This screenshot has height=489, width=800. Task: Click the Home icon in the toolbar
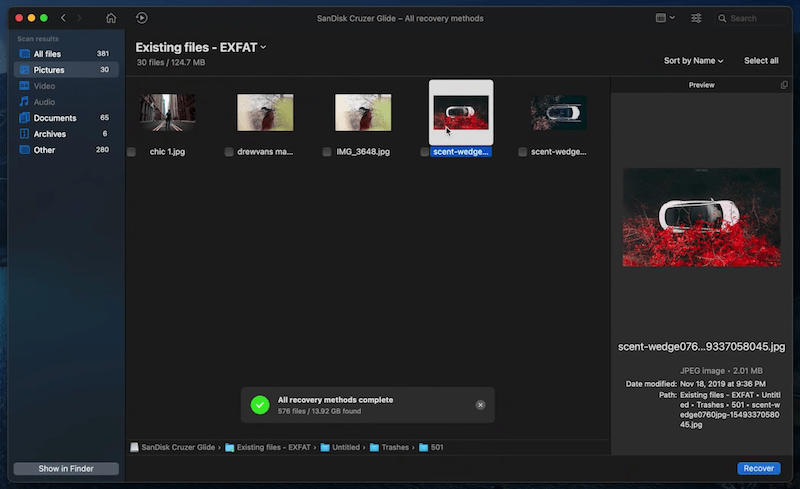(111, 18)
